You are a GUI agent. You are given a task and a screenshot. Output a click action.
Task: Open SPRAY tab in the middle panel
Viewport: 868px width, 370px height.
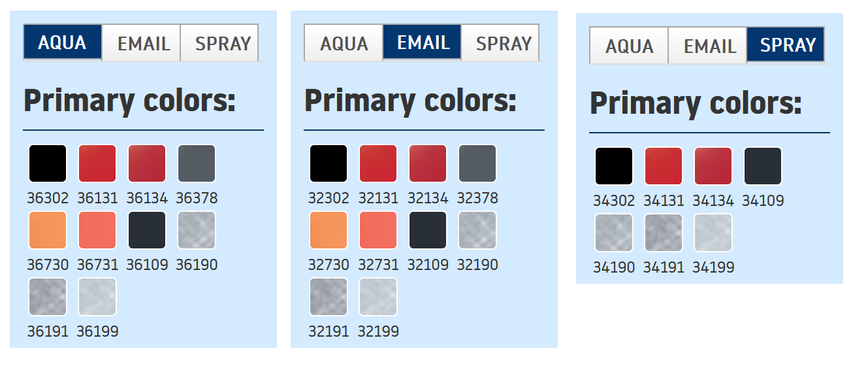coord(500,43)
